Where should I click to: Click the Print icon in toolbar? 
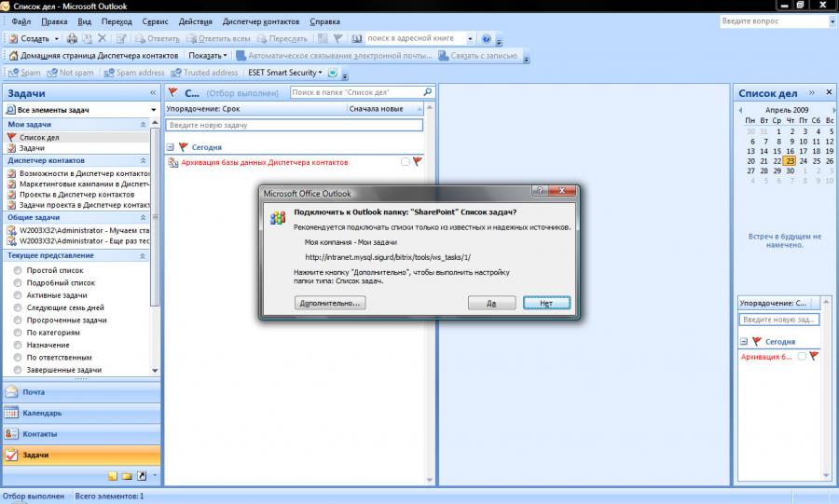click(x=72, y=38)
